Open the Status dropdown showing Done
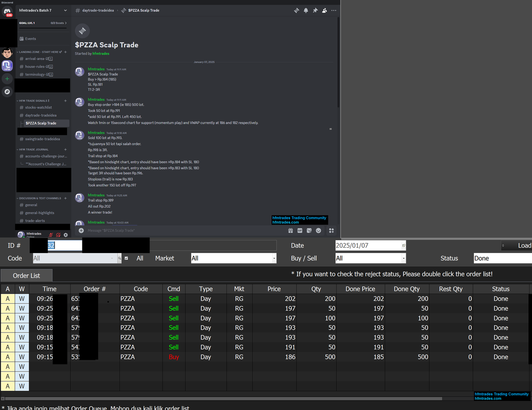 tap(502, 258)
